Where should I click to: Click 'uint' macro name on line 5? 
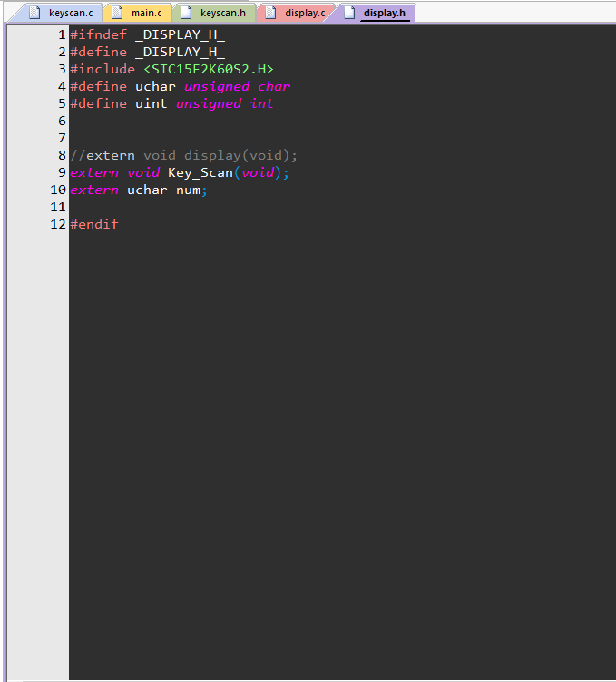(151, 104)
